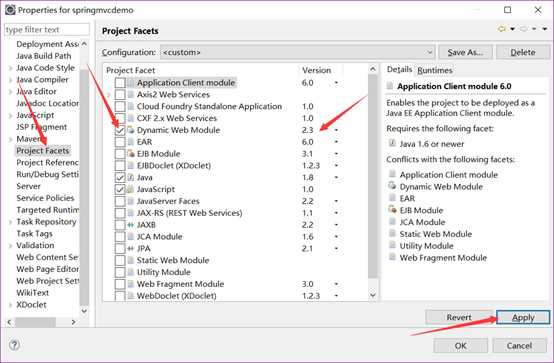
Task: Enable the EAR facet checkbox
Action: pos(120,142)
